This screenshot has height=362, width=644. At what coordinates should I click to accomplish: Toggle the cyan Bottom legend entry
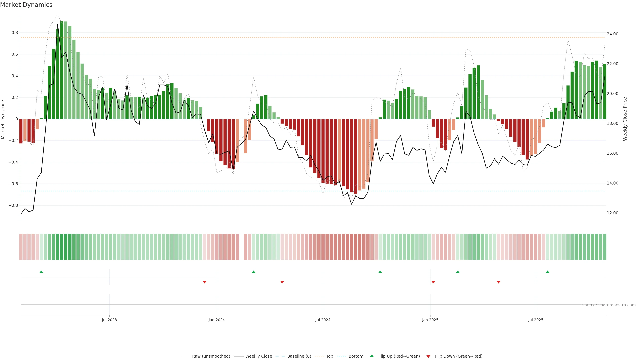point(356,356)
